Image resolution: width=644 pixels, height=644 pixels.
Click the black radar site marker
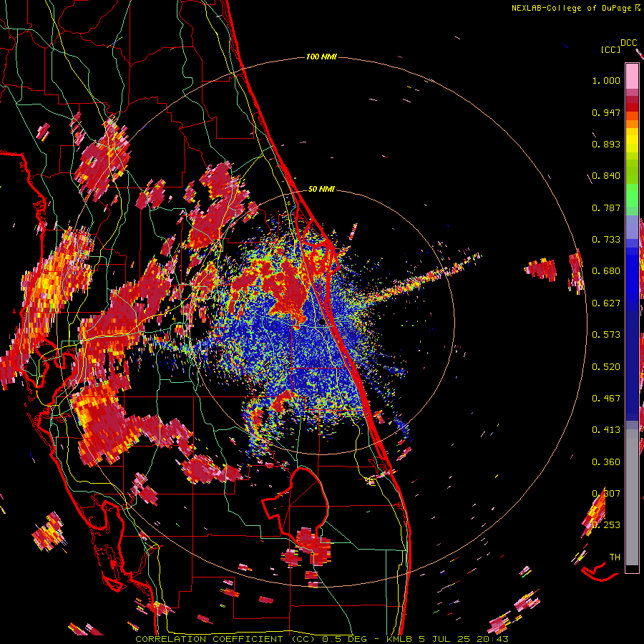pyautogui.click(x=321, y=321)
